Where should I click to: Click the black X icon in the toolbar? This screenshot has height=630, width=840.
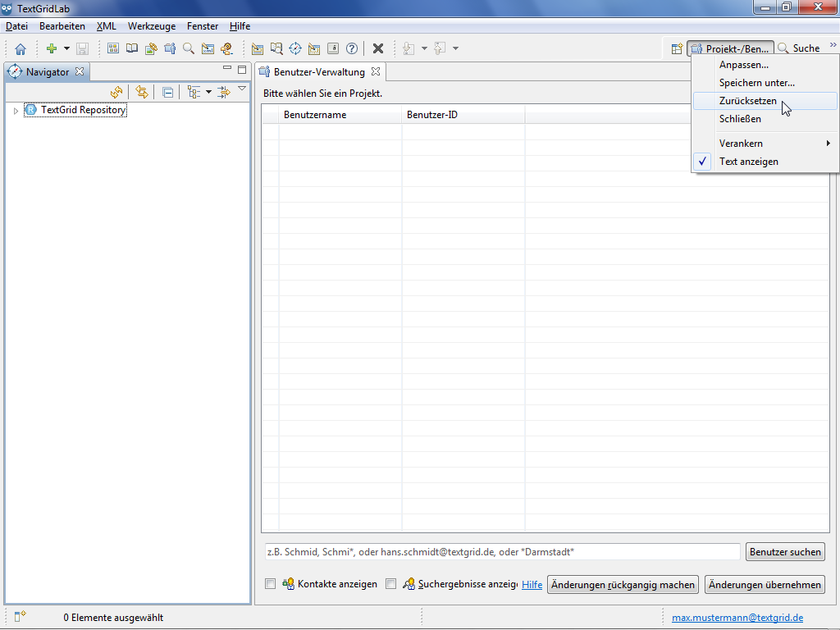pos(378,49)
